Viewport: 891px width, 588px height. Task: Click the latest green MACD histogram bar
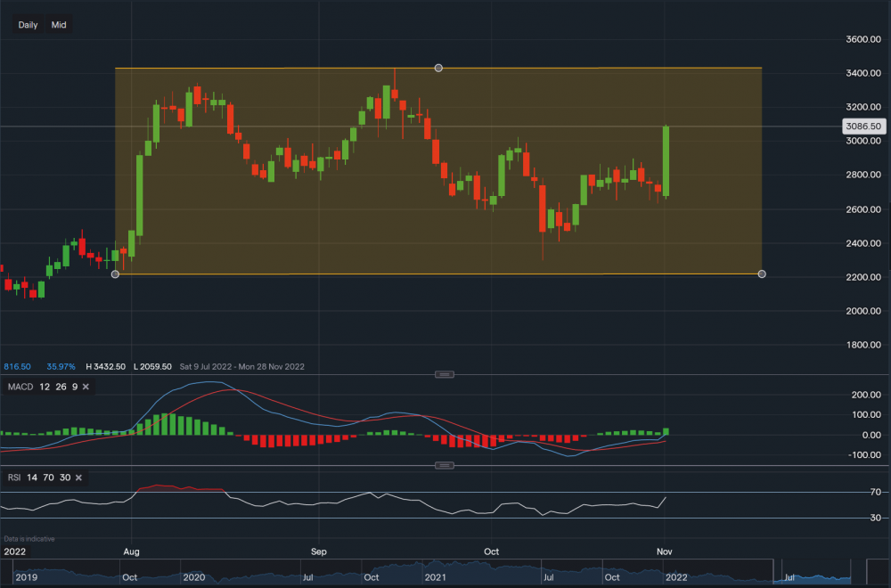[x=666, y=431]
